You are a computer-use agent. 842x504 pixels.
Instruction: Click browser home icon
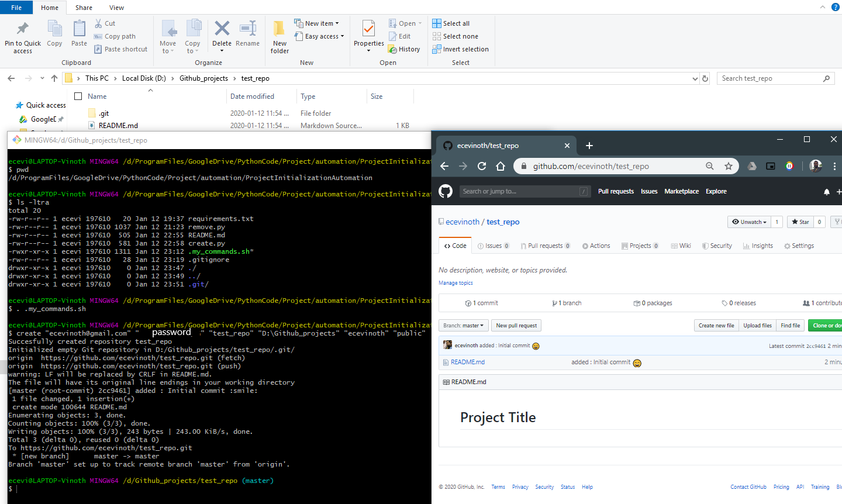[501, 166]
